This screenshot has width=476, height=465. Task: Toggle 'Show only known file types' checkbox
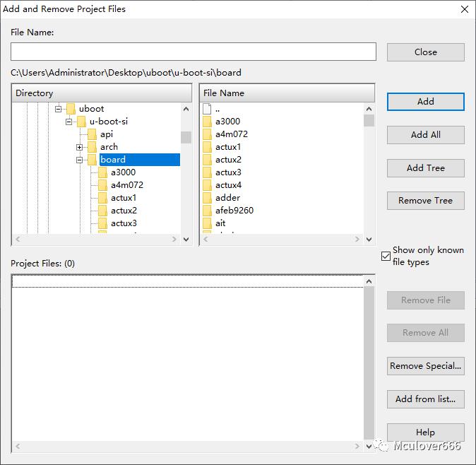tap(386, 257)
